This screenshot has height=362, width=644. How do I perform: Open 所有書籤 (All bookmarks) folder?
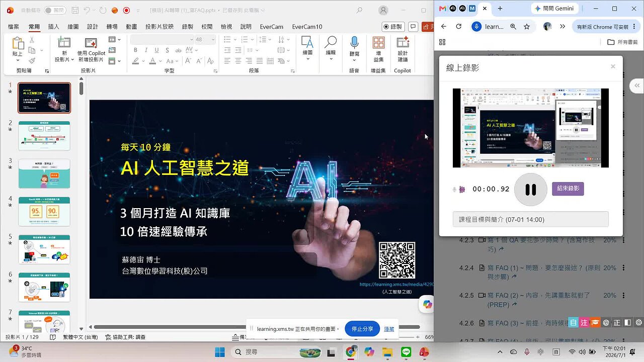coord(623,42)
